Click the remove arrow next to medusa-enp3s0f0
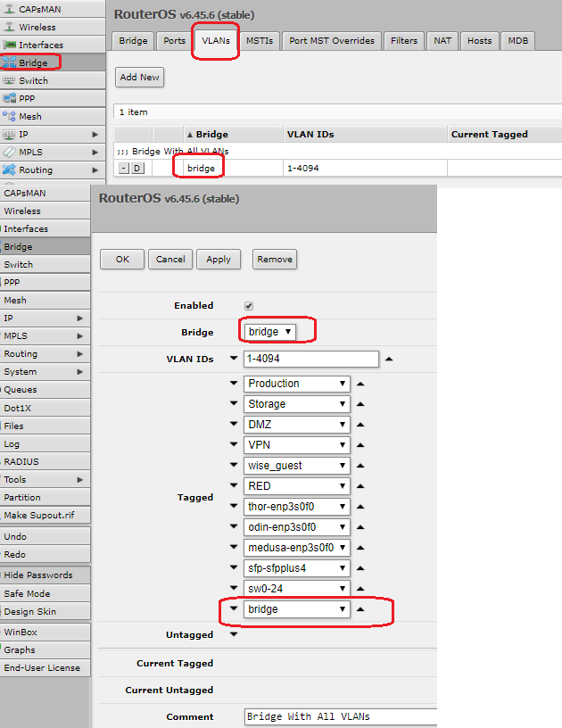 tap(360, 548)
